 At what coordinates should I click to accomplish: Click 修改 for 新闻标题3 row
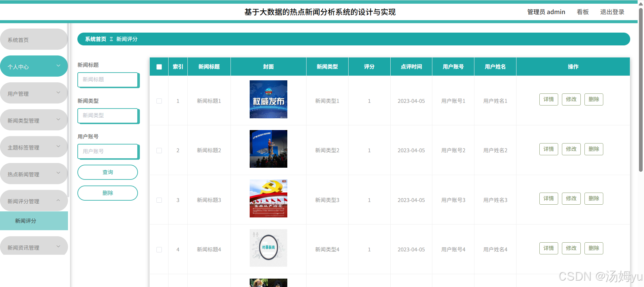(x=571, y=199)
